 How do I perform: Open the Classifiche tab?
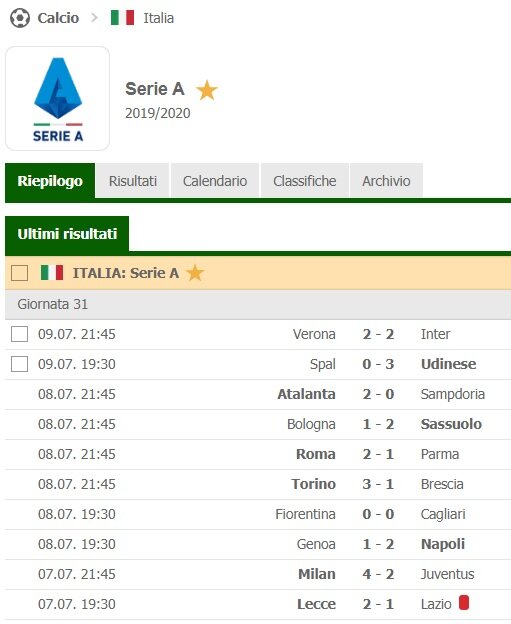click(x=304, y=181)
